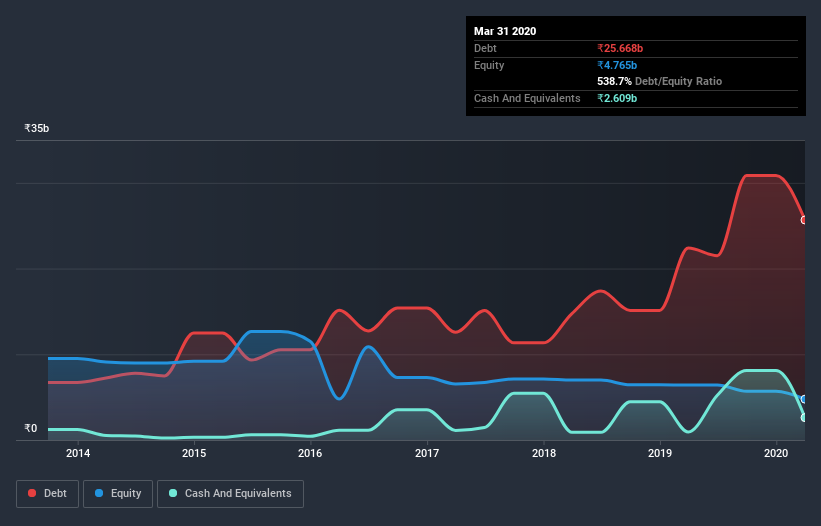Click the teal Cash endpoint marker
The height and width of the screenshot is (526, 821).
coord(804,418)
